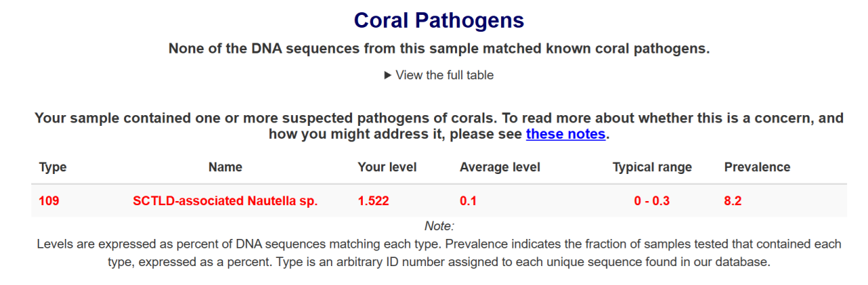This screenshot has height=285, width=868.
Task: Click the "Type" column header
Action: [x=53, y=167]
